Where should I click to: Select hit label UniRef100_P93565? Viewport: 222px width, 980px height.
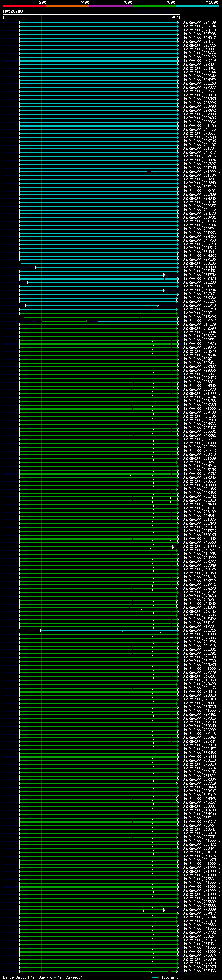click(x=199, y=99)
